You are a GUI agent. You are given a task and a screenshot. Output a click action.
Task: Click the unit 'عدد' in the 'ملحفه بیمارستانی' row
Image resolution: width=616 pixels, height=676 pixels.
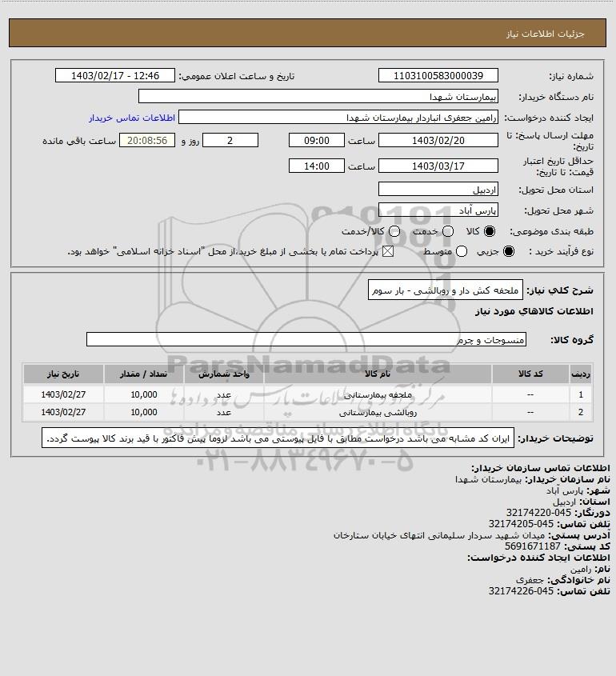(x=224, y=394)
